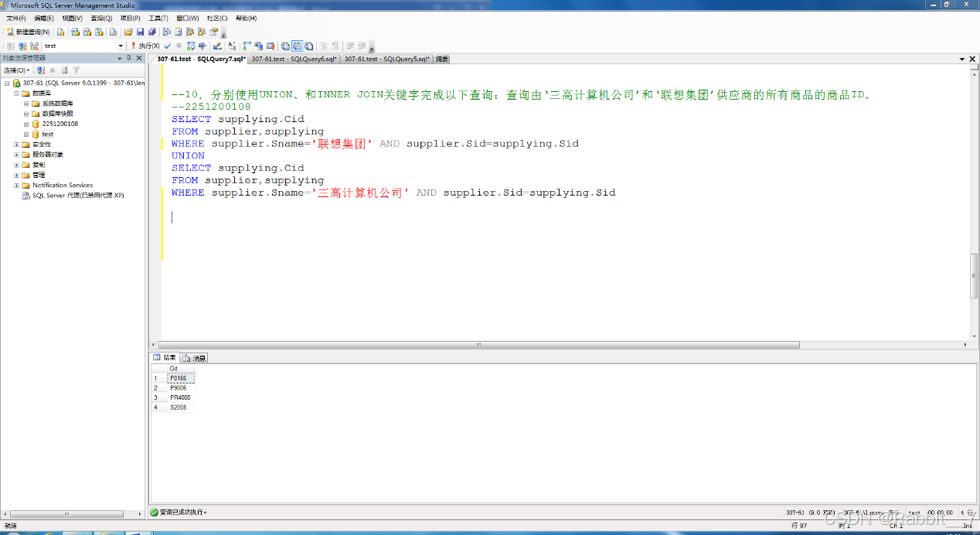Click the Disconnect icon in query toolbar
The height and width of the screenshot is (535, 980).
(22, 46)
